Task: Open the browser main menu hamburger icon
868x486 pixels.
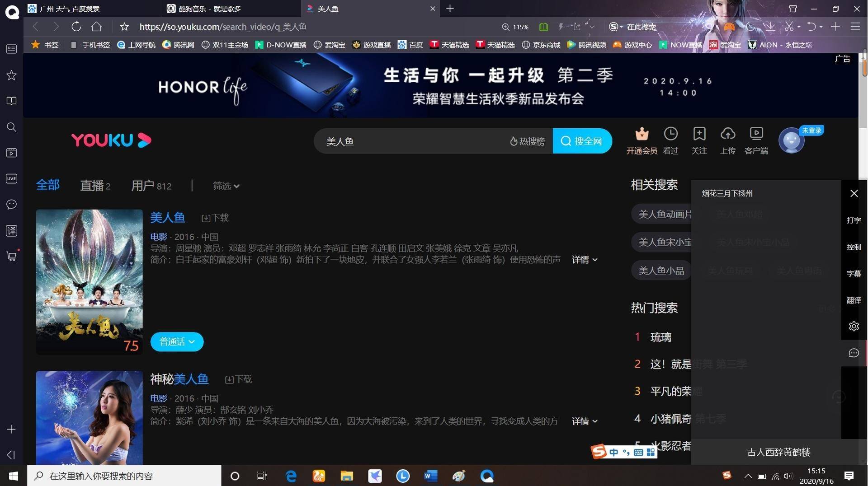Action: 855,27
